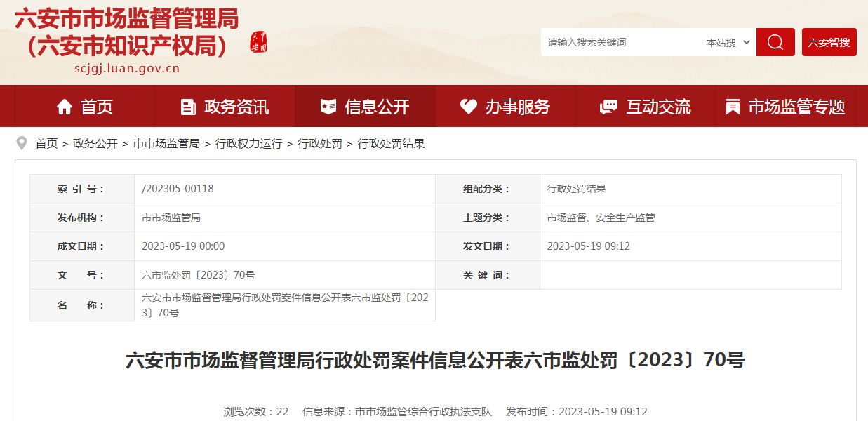Click the 六安智搜 button

(x=829, y=42)
